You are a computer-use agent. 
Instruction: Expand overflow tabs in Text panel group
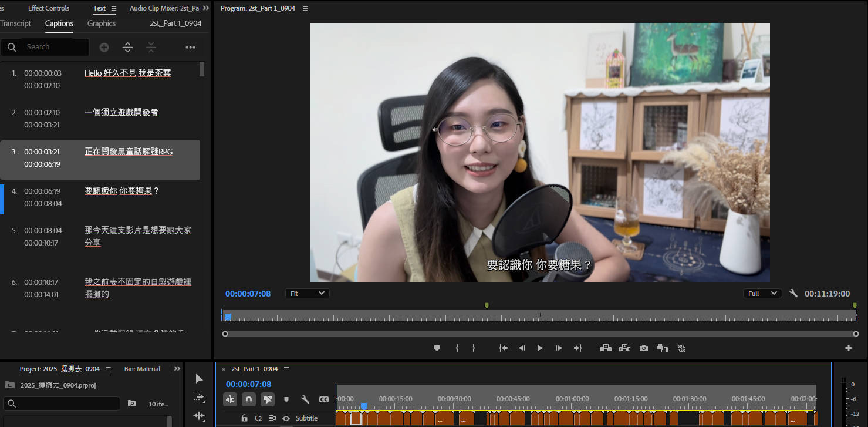(x=206, y=8)
